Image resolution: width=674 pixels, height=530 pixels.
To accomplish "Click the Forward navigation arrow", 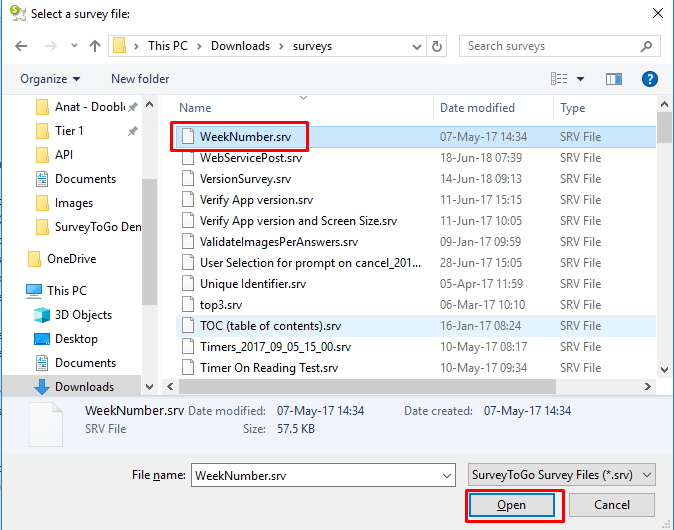I will coord(51,46).
